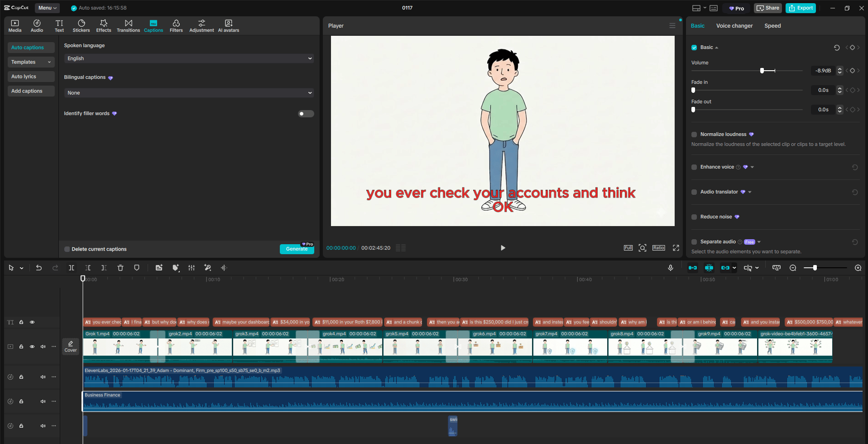Enable the Identify filler words toggle
The height and width of the screenshot is (444, 868).
306,113
